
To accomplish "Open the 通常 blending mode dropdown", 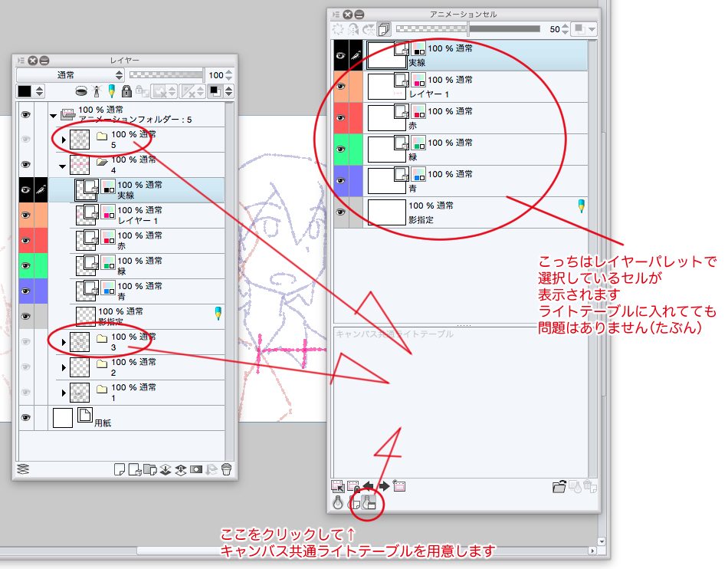I will point(71,75).
